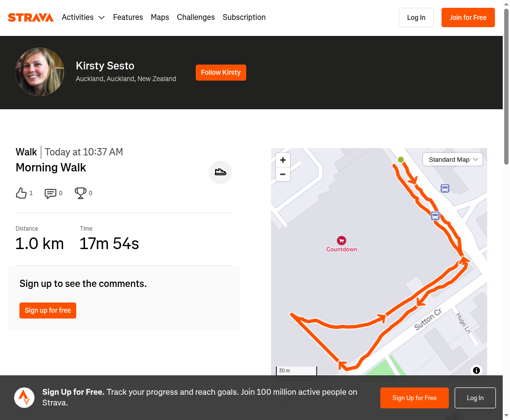The image size is (510, 420).
Task: Click Kirsty Sesto's profile photo
Action: (x=40, y=72)
